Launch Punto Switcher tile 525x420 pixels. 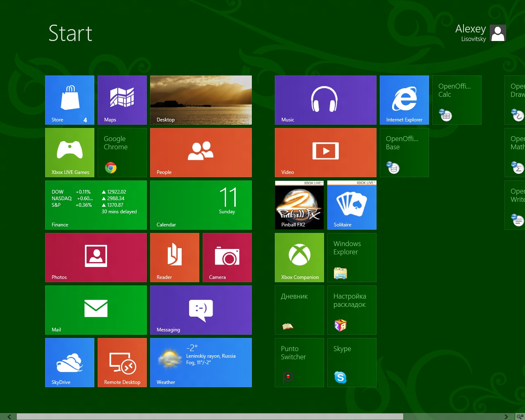point(299,363)
